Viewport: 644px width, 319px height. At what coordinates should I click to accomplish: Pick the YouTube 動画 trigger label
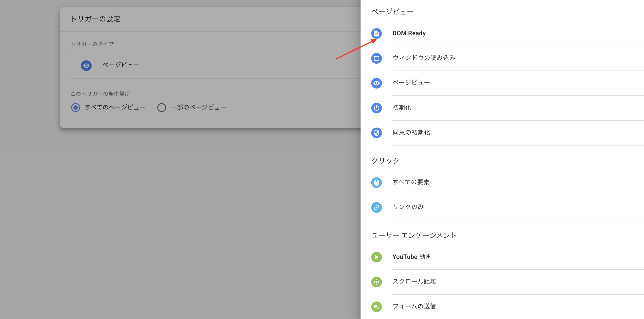tap(412, 257)
